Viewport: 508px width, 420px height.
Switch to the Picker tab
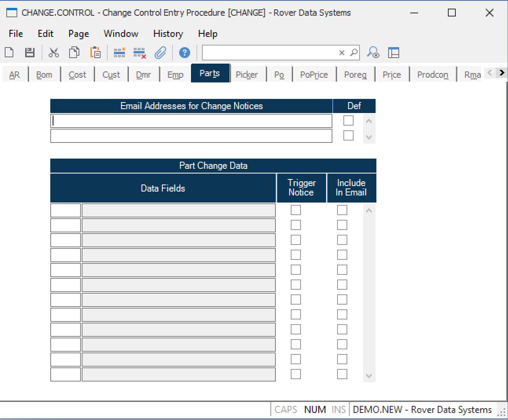(x=247, y=75)
